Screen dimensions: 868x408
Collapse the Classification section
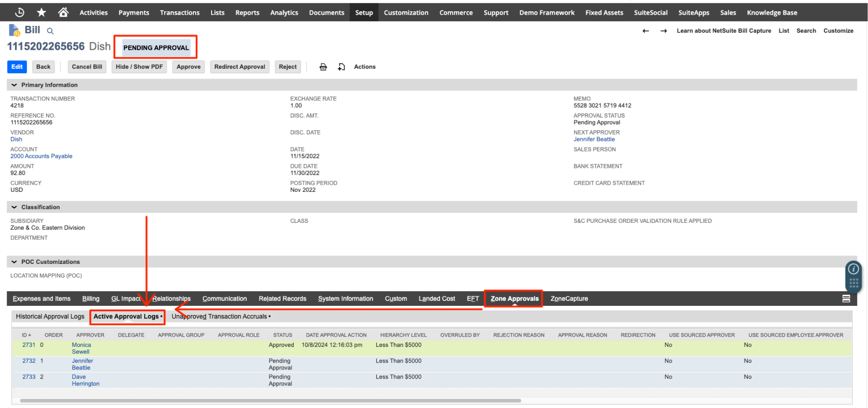click(14, 207)
